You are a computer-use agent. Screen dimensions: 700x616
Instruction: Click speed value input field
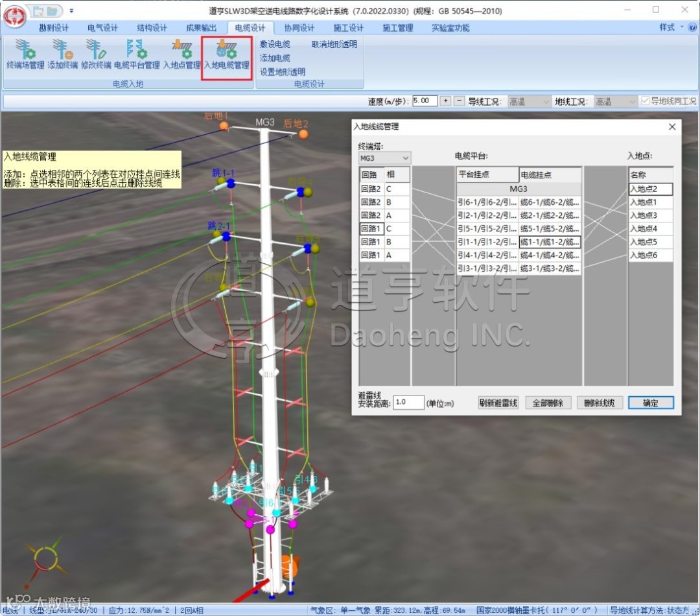(x=425, y=101)
